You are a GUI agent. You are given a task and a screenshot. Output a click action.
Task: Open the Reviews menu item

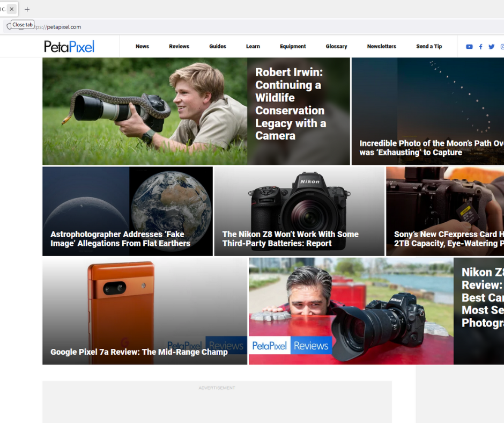coord(179,46)
